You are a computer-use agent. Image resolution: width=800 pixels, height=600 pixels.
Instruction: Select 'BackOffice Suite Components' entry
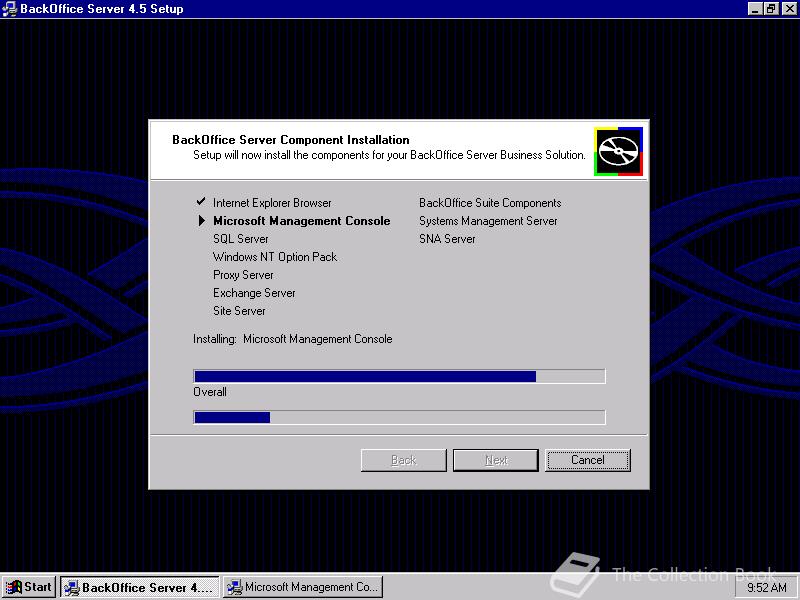[x=490, y=203]
